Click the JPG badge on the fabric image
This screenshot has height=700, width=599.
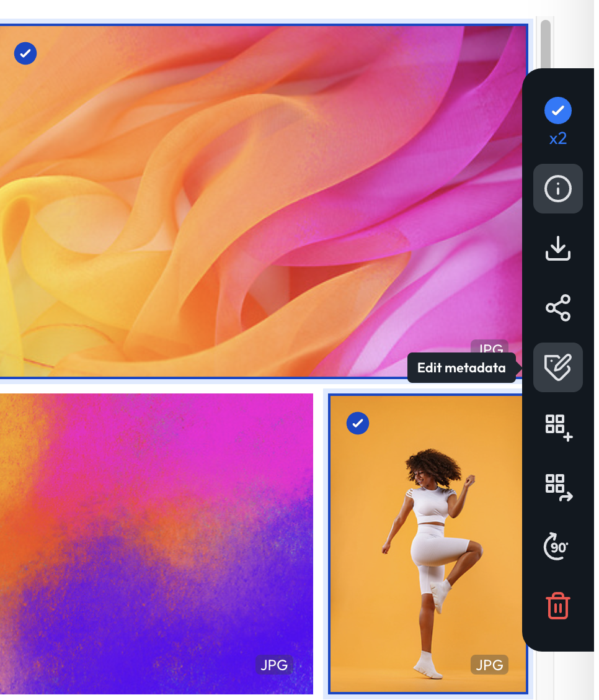point(489,350)
